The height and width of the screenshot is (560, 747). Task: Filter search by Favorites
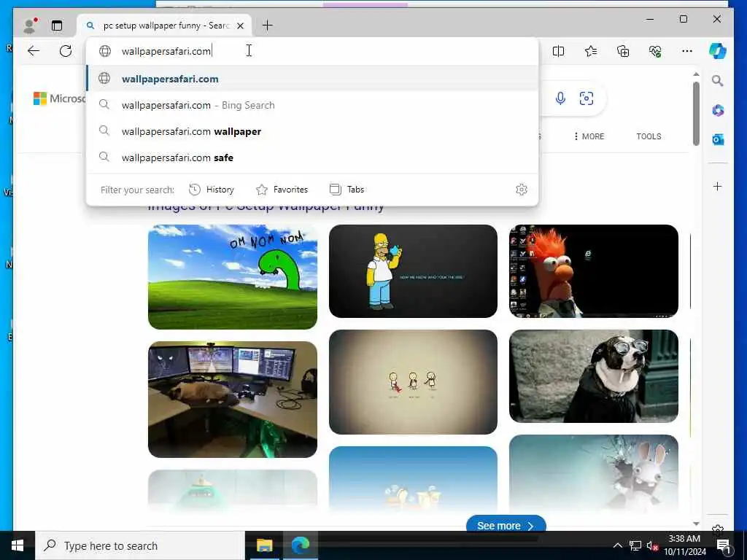coord(282,190)
